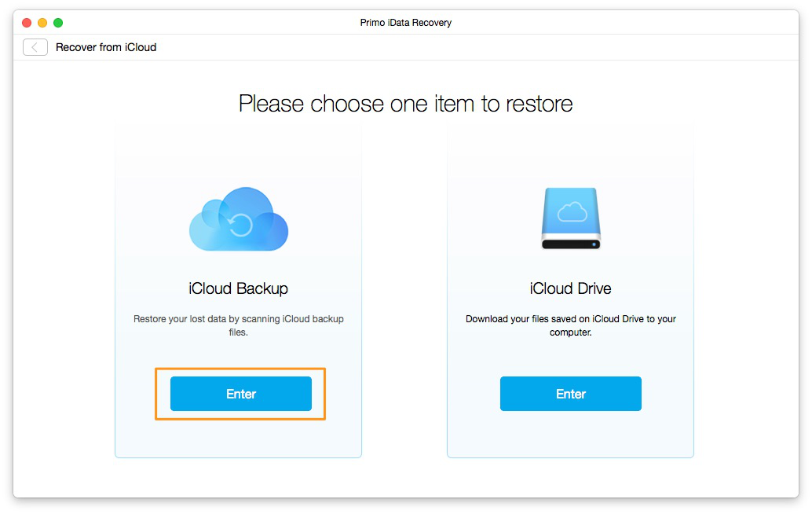Click the 'Recover from iCloud' header label
Viewport: 812px width, 514px height.
click(x=106, y=47)
